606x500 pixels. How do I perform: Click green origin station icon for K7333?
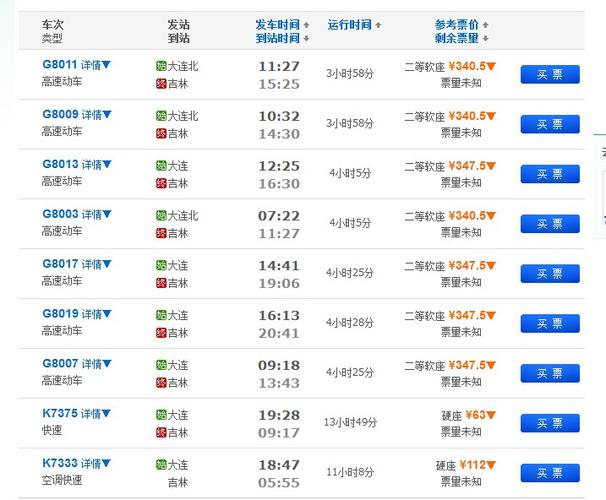click(161, 465)
